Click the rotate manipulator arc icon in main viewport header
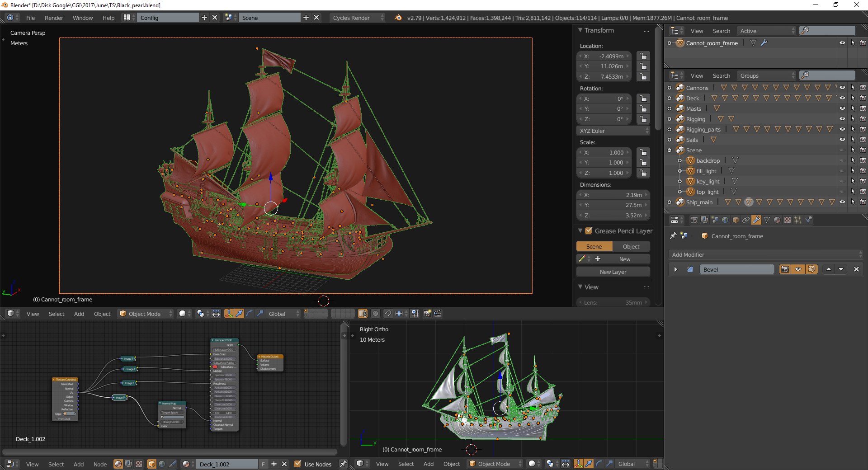Viewport: 868px width, 470px height. [x=250, y=314]
